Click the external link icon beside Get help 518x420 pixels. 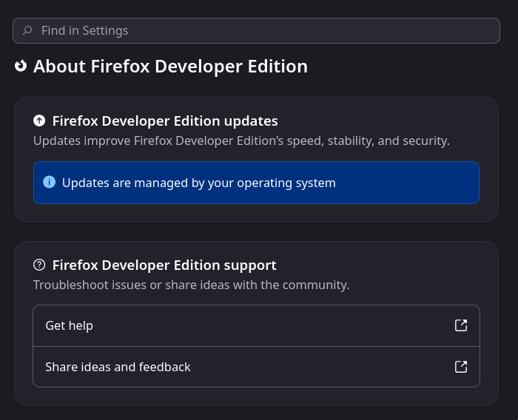[x=461, y=325]
